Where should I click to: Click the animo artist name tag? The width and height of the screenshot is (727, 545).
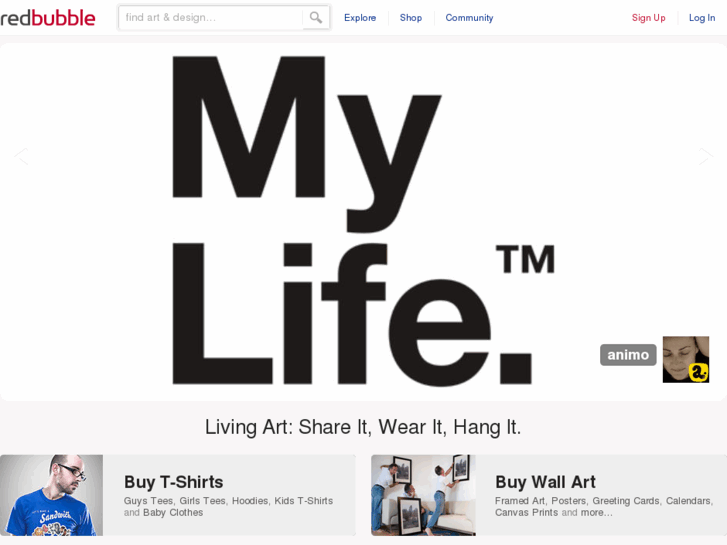coord(628,355)
